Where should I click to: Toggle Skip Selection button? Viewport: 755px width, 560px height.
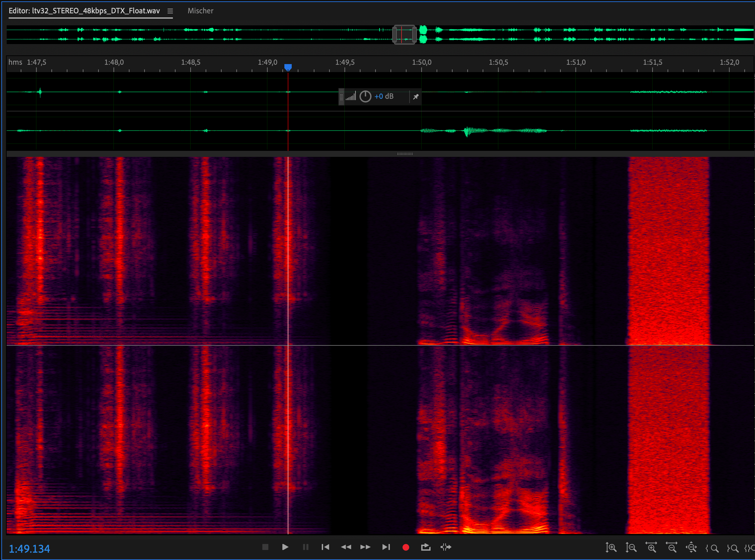446,547
